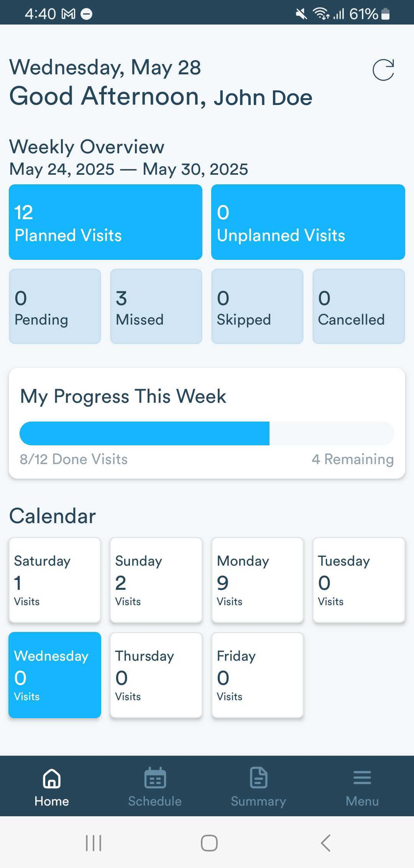Choose Sunday with 2 visits
Screen dimensions: 414x868
(156, 580)
